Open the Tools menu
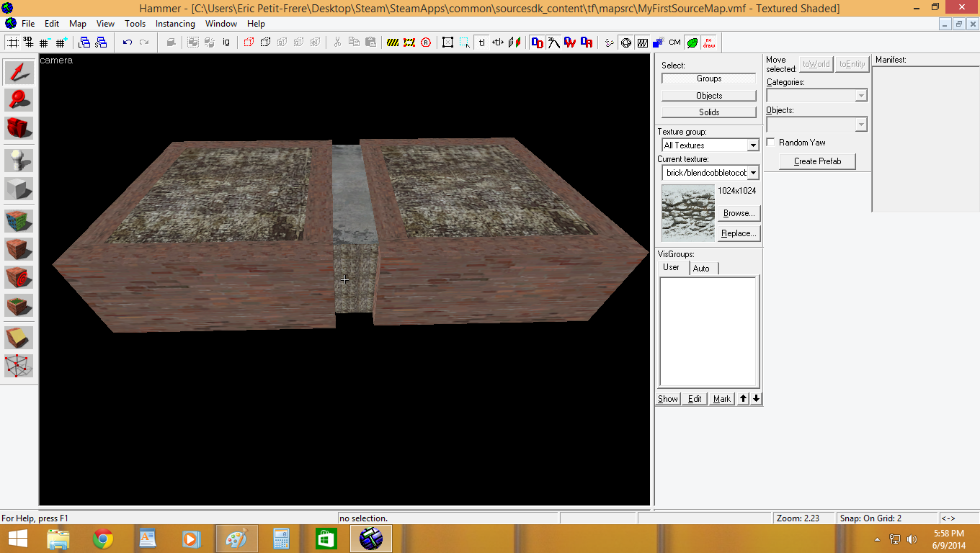This screenshot has height=553, width=980. [x=135, y=23]
